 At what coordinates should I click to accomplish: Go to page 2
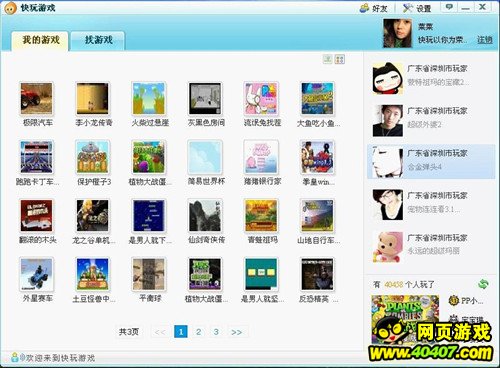199,332
